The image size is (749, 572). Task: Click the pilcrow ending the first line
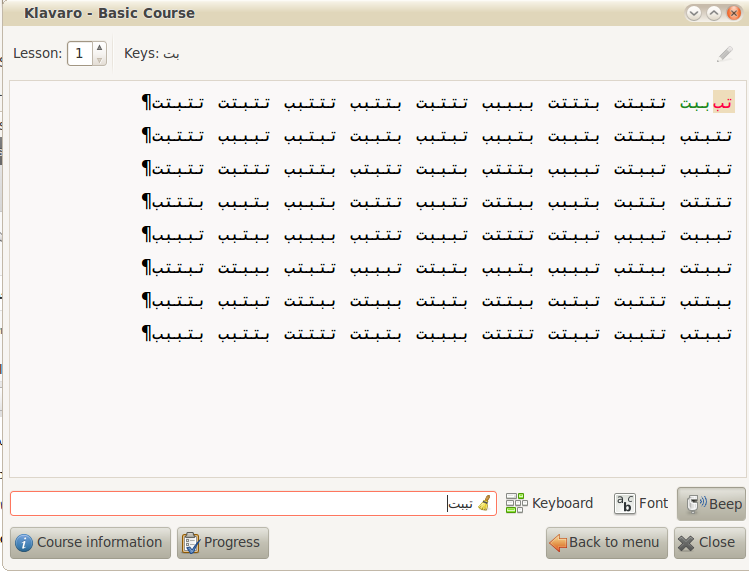pos(147,103)
